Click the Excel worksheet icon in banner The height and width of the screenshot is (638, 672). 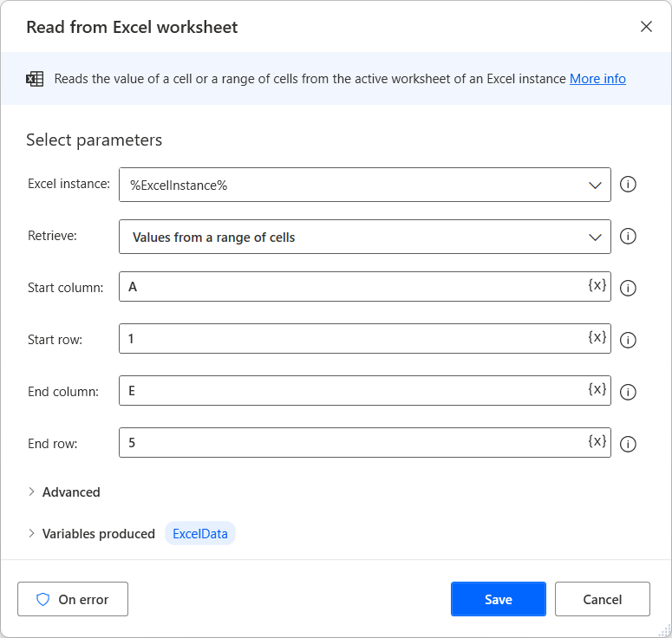tap(35, 79)
